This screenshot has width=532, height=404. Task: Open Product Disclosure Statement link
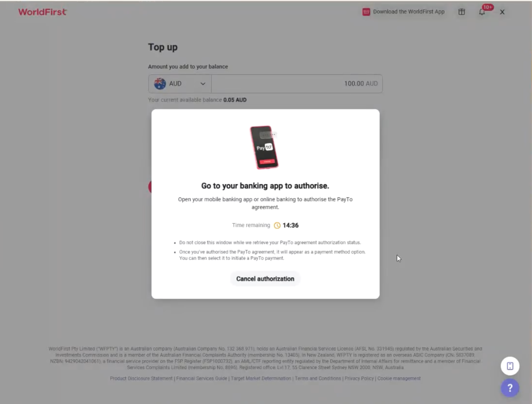click(141, 378)
